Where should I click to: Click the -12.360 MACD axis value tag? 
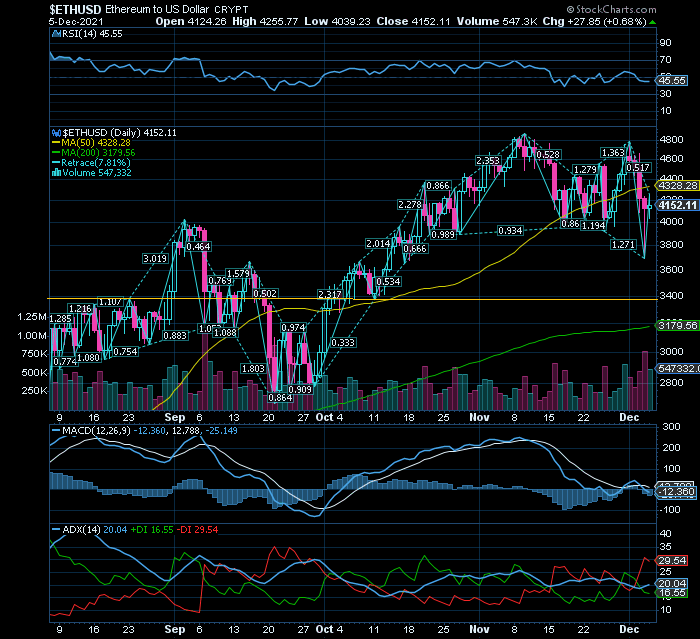pos(677,492)
